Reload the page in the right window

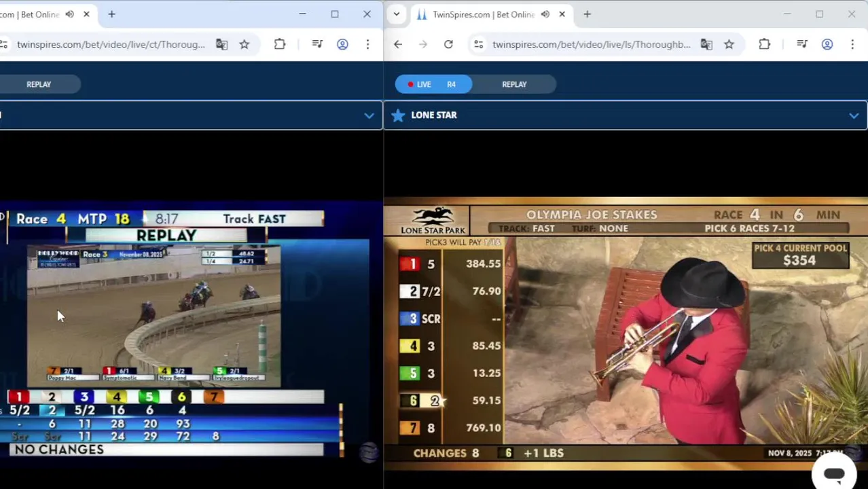pos(448,44)
